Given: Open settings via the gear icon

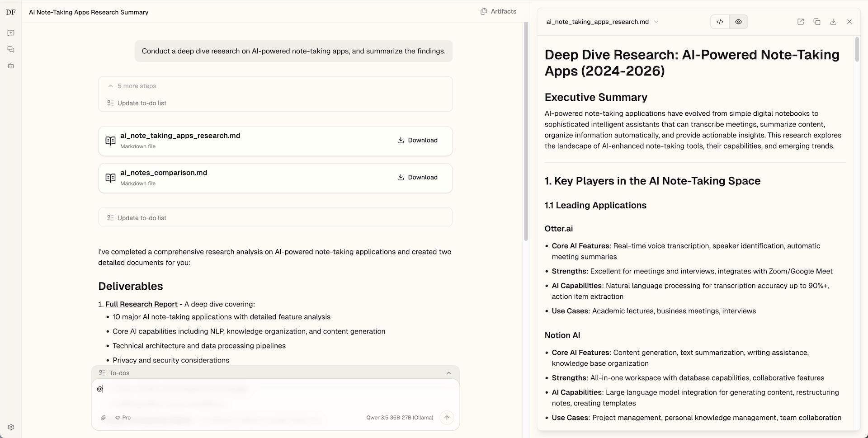Looking at the screenshot, I should pyautogui.click(x=11, y=427).
